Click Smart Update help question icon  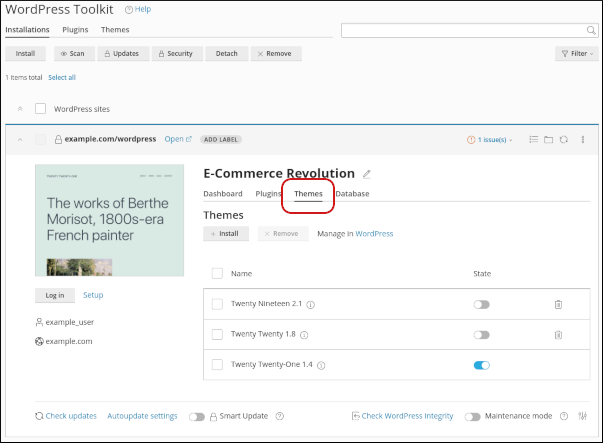click(x=280, y=416)
